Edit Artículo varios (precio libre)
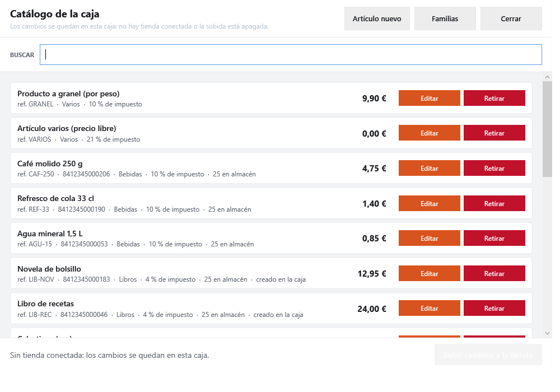The height and width of the screenshot is (392, 560). 430,133
